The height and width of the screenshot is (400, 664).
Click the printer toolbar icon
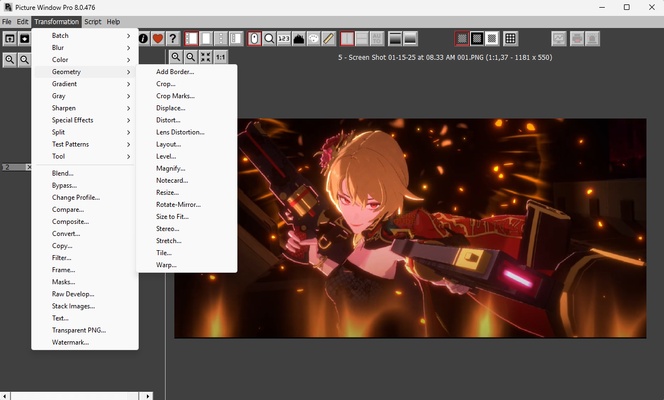click(577, 39)
